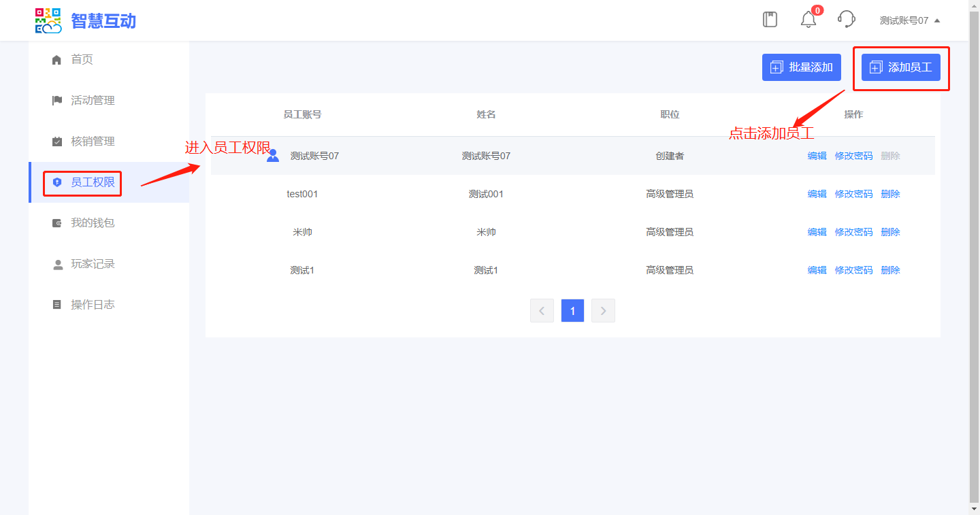980x515 pixels.
Task: Click the home icon beside 首页
Action: point(57,60)
